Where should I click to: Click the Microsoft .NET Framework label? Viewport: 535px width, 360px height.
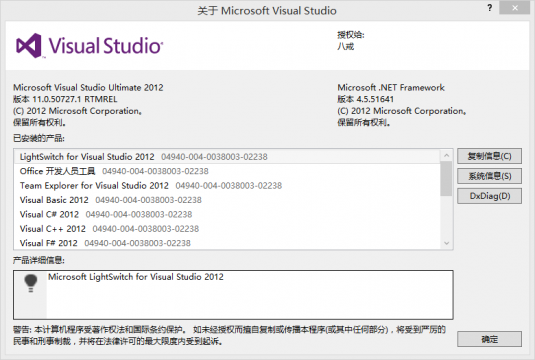point(391,88)
